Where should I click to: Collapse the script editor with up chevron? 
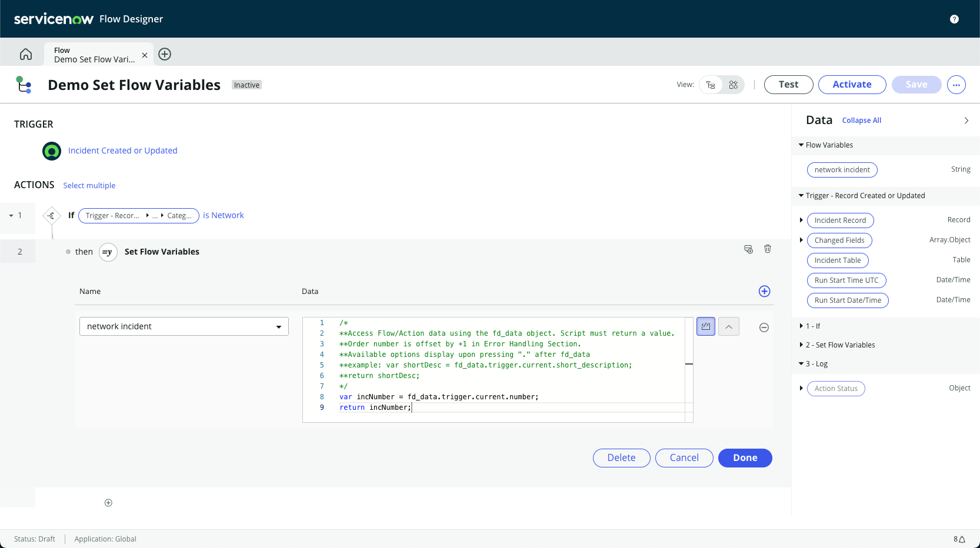(x=729, y=326)
